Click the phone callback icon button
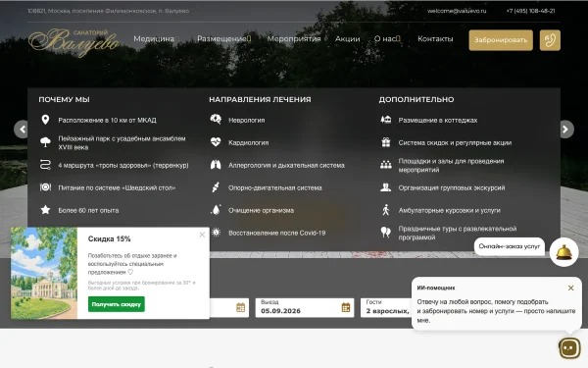 tap(550, 40)
